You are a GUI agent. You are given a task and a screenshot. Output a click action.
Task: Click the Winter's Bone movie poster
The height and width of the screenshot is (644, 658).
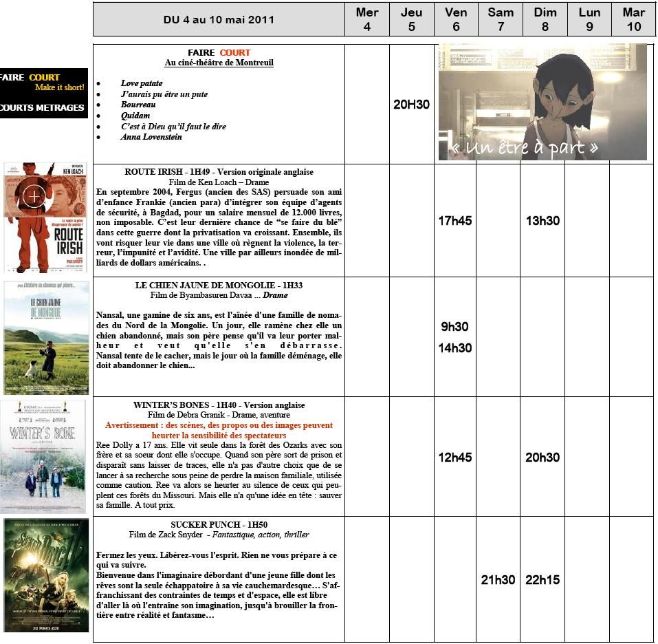point(43,457)
